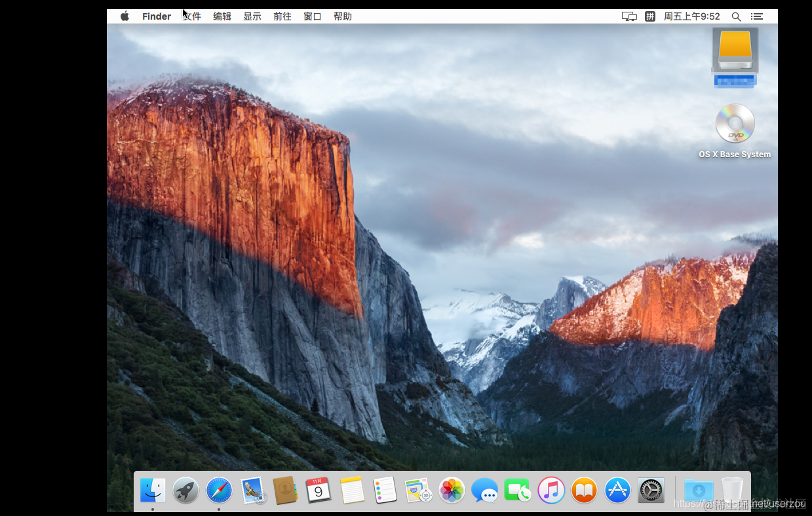The image size is (812, 516).
Task: Open yellow Notes icon in Dock
Action: click(352, 490)
